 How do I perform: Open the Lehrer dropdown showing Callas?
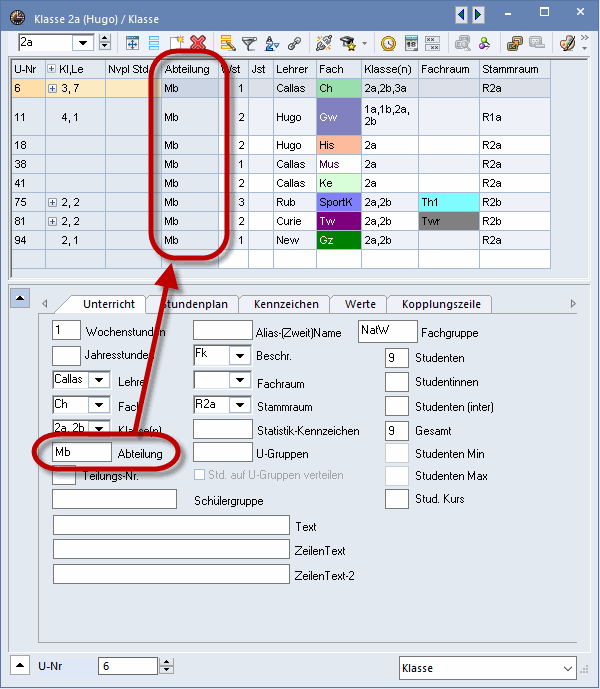(x=99, y=380)
